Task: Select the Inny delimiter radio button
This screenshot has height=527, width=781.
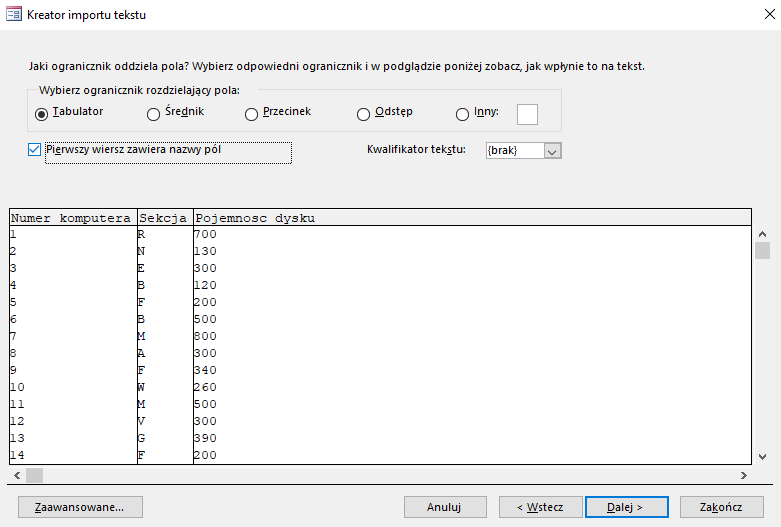Action: [x=462, y=114]
